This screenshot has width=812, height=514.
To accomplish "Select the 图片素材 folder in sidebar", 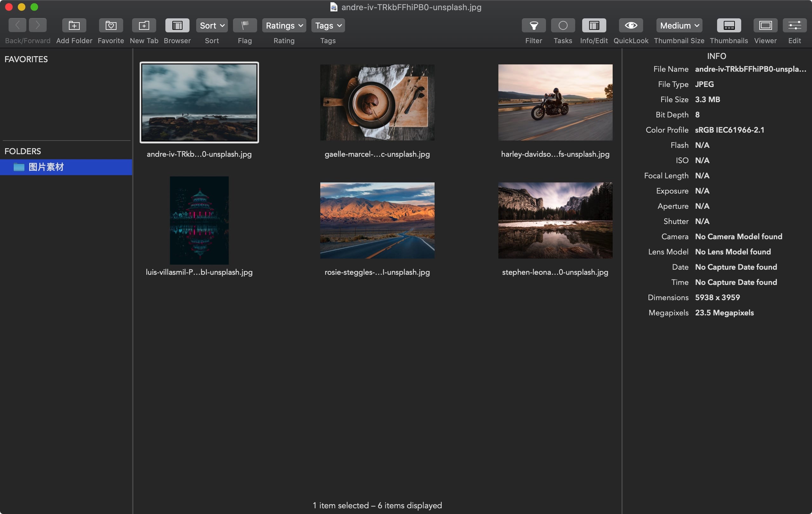I will tap(46, 167).
